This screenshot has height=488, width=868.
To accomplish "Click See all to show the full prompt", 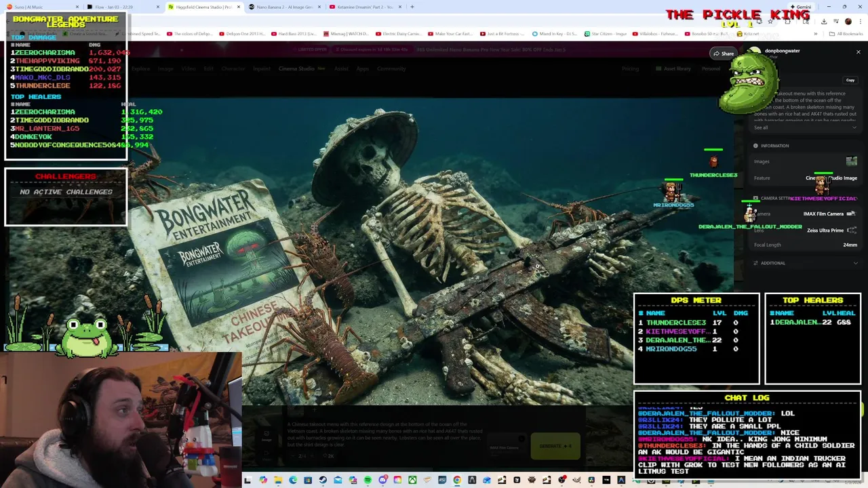I will [x=761, y=127].
